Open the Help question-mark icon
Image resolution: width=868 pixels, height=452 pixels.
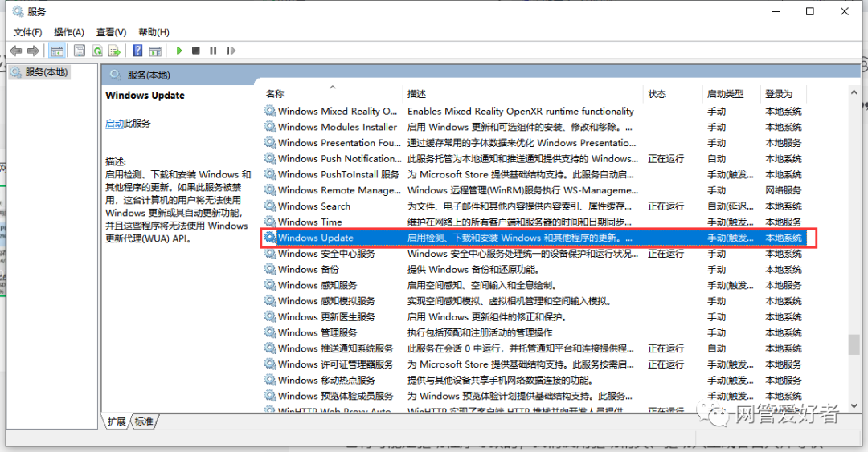(x=137, y=51)
